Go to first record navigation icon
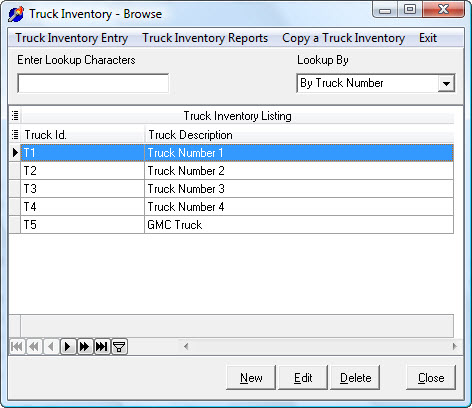Image resolution: width=472 pixels, height=408 pixels. click(x=17, y=347)
